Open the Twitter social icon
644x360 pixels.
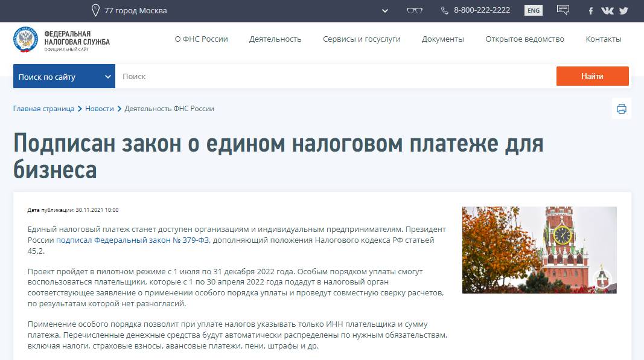623,11
